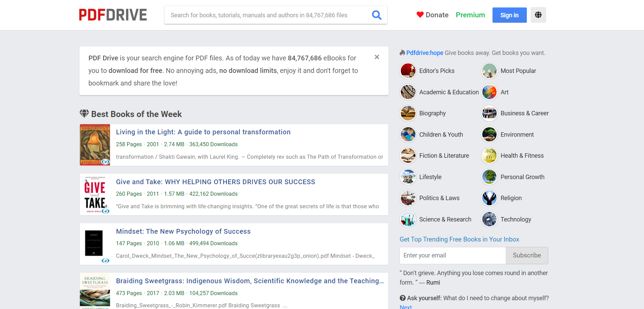Open the Premium menu item
The width and height of the screenshot is (644, 309).
coord(470,15)
